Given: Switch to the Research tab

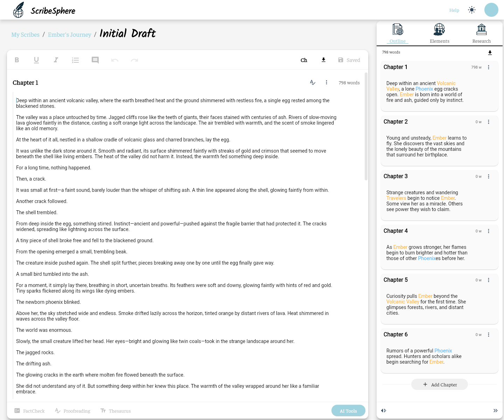Looking at the screenshot, I should (482, 34).
